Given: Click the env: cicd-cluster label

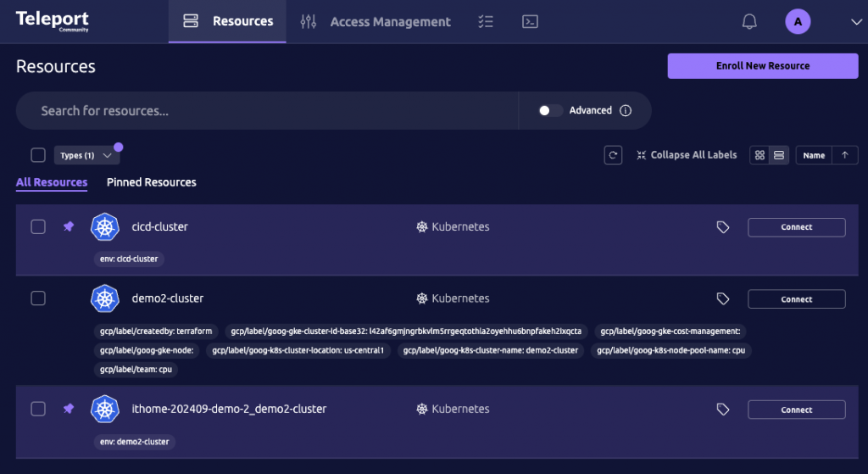Looking at the screenshot, I should click(x=129, y=259).
